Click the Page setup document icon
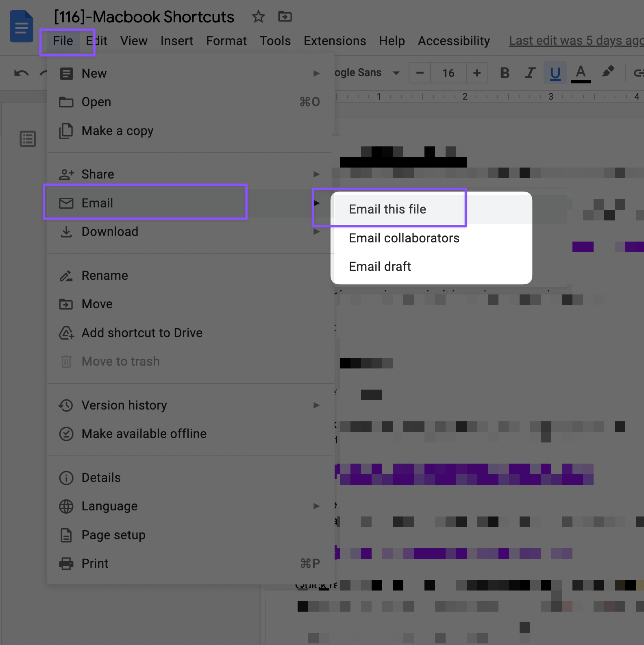The image size is (644, 645). [66, 535]
